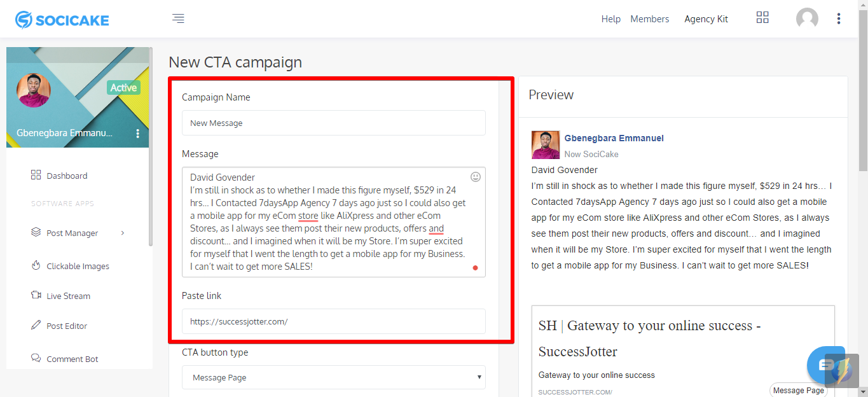Screen dimensions: 868x397
Task: Click inside the Message text area
Action: (x=334, y=222)
